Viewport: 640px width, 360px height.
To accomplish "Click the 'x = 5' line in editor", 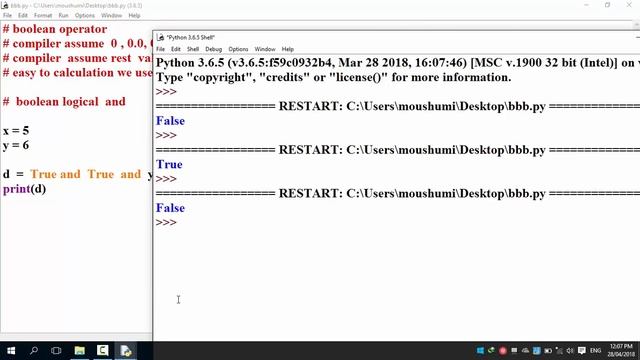I will point(16,131).
